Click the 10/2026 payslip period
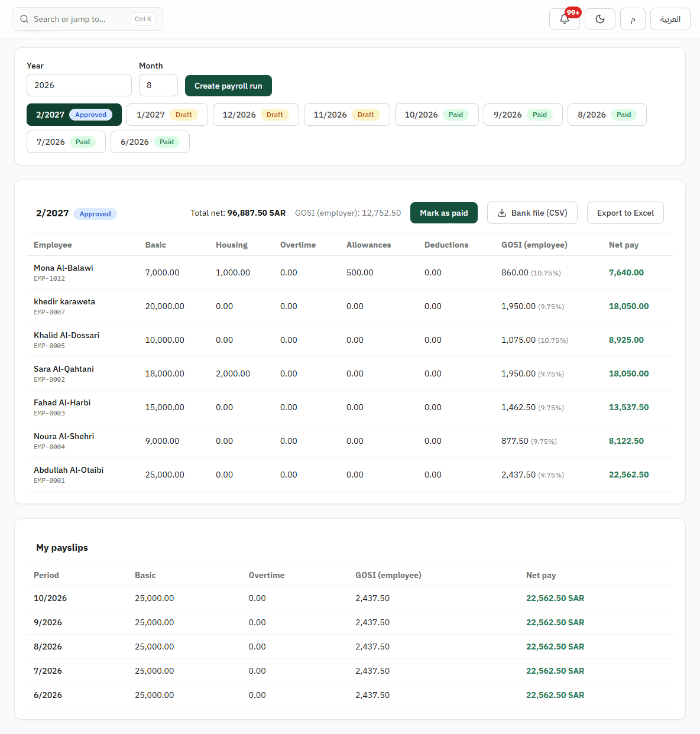The height and width of the screenshot is (734, 700). click(x=50, y=598)
